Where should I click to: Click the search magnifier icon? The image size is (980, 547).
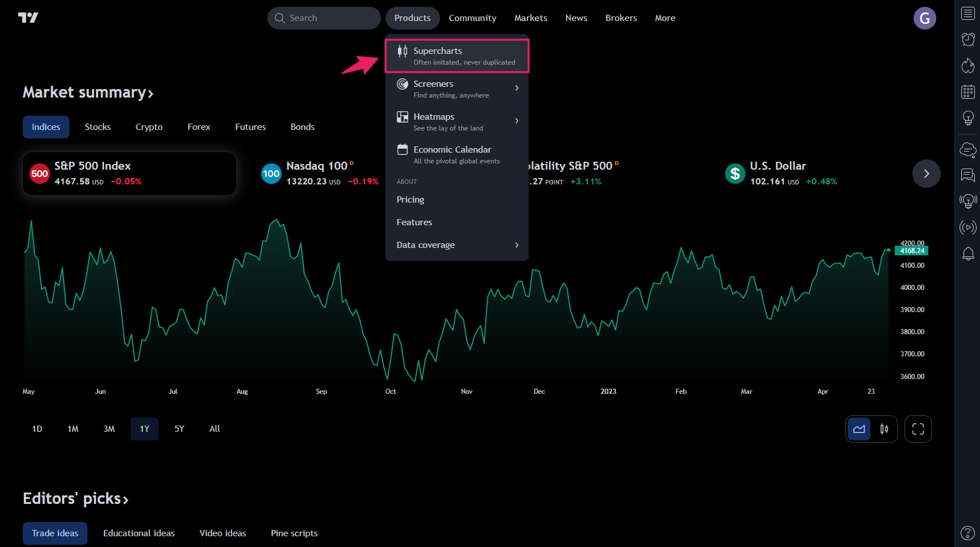tap(279, 18)
